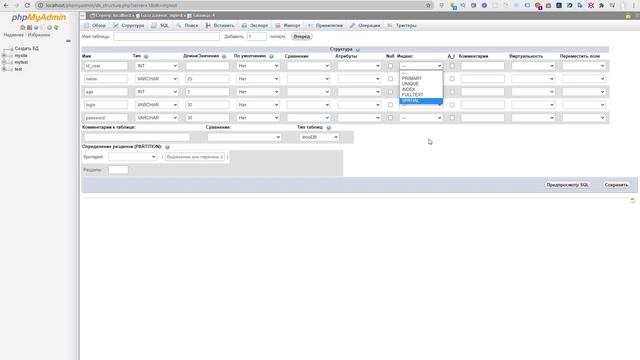Open the index dropdown for password row
This screenshot has height=360, width=640.
(x=421, y=118)
